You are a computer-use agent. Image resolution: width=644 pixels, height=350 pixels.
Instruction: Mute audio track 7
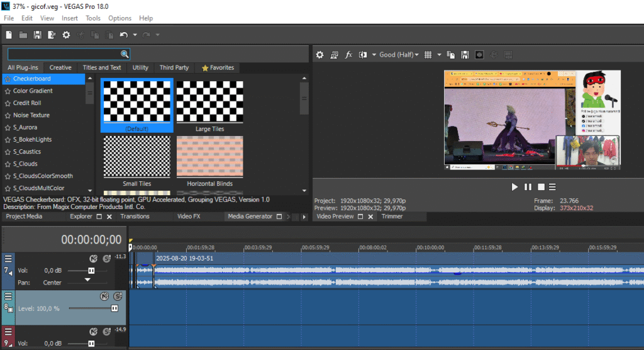pyautogui.click(x=93, y=258)
